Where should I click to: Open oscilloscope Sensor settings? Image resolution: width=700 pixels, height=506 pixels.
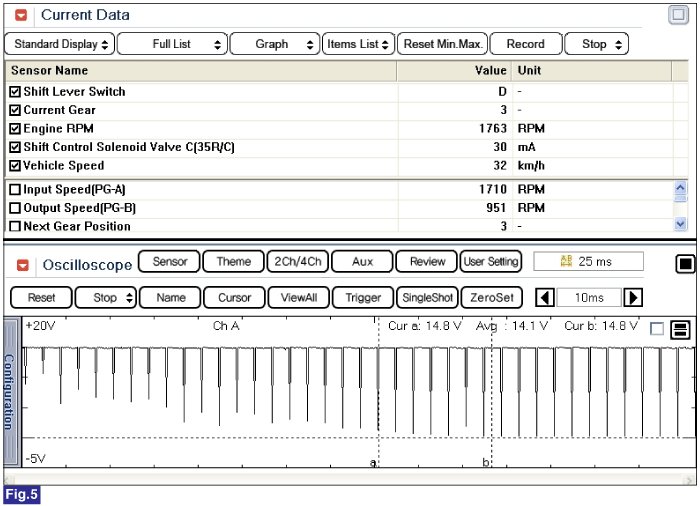click(170, 261)
